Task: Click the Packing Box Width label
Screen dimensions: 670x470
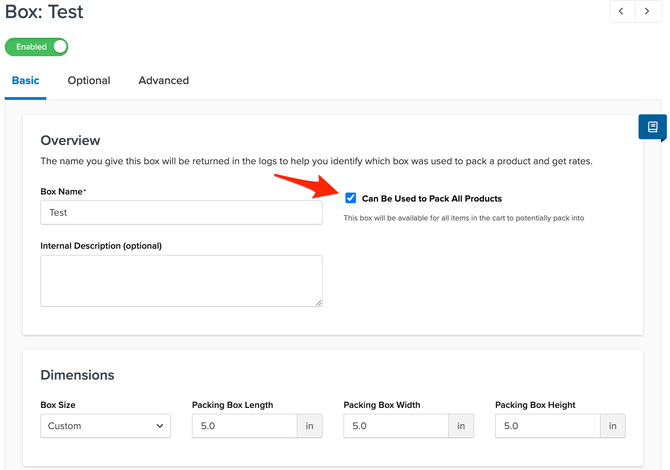Action: [382, 405]
